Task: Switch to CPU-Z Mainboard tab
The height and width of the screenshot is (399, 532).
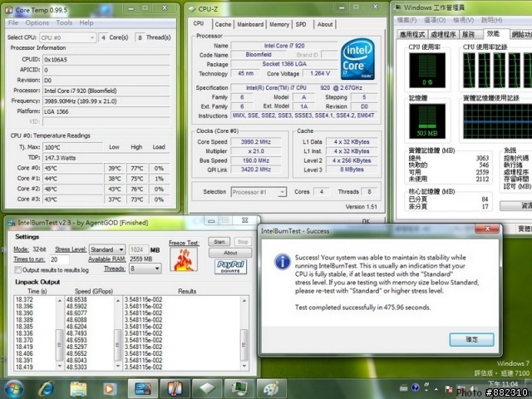Action: point(250,24)
